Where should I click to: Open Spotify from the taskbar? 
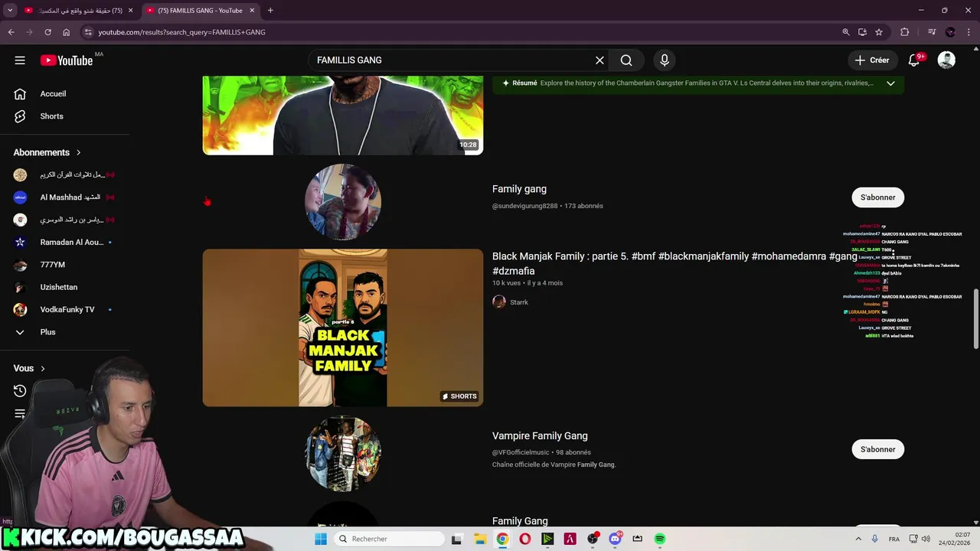(660, 539)
